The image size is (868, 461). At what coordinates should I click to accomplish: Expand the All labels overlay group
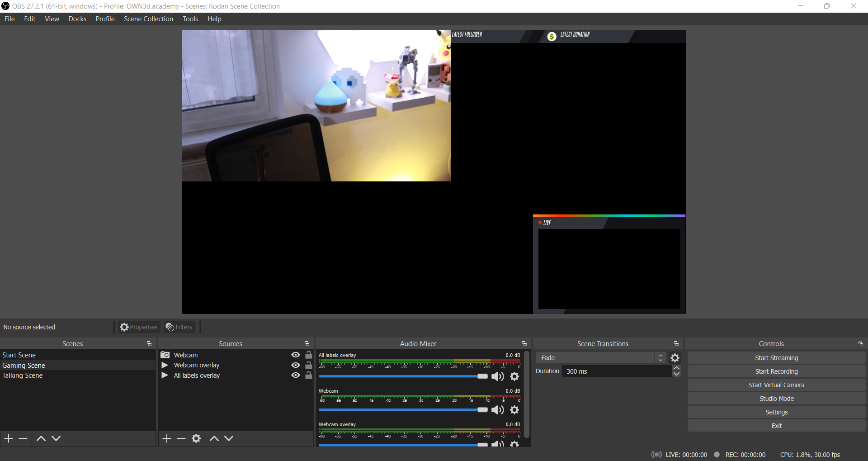[165, 375]
